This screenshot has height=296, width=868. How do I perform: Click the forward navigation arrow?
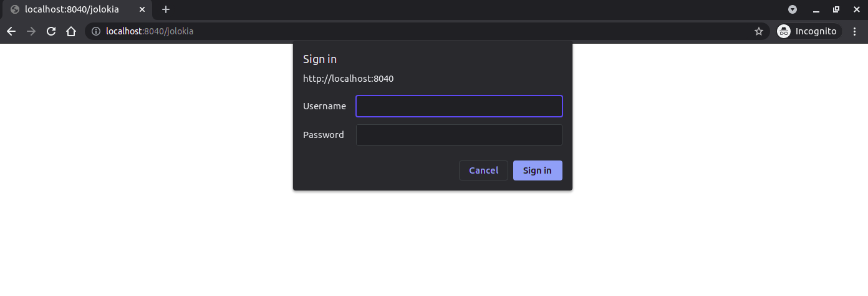(x=31, y=31)
